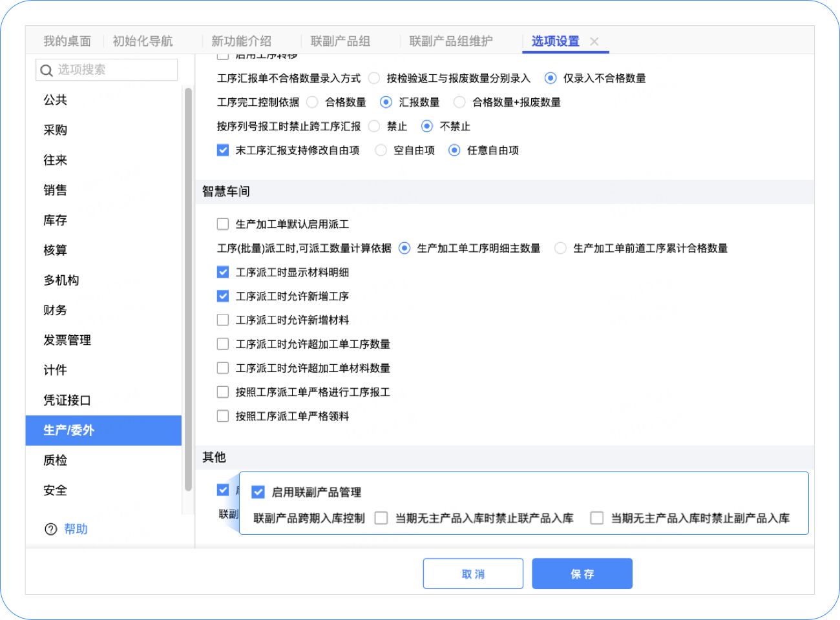Select 合格数量+报废数量 radio option

pos(459,102)
